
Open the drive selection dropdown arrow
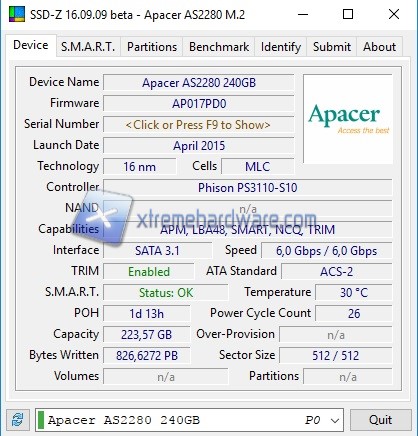coord(335,420)
